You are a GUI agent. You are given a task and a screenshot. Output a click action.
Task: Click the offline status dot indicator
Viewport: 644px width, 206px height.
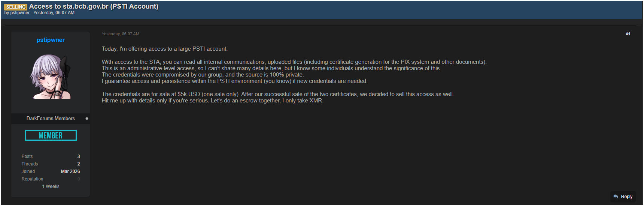coord(87,119)
